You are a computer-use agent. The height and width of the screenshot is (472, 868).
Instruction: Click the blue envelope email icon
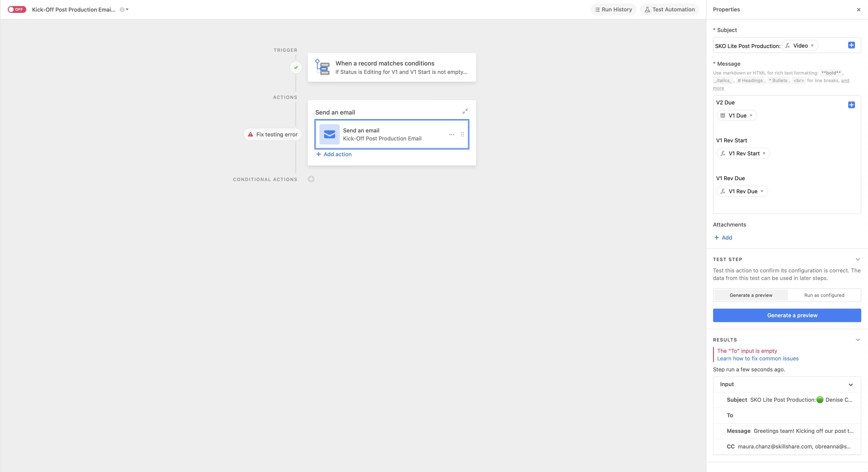pos(329,134)
